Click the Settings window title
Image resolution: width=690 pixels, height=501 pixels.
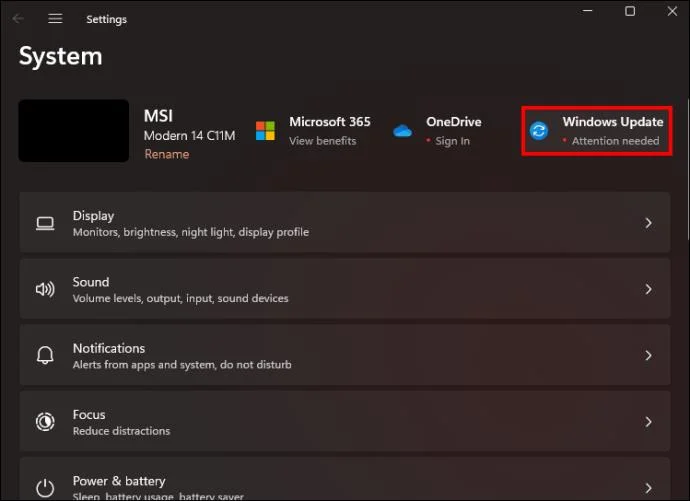[106, 19]
